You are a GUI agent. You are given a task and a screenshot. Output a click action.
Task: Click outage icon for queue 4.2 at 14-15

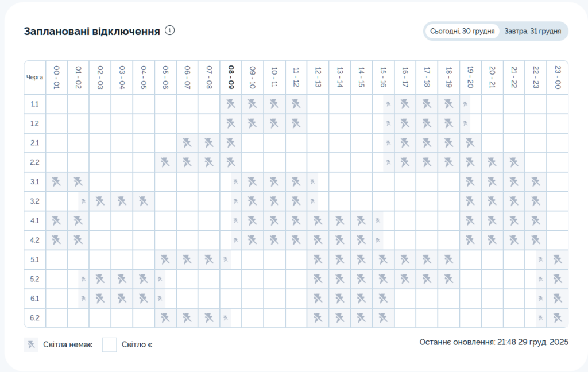(x=361, y=240)
